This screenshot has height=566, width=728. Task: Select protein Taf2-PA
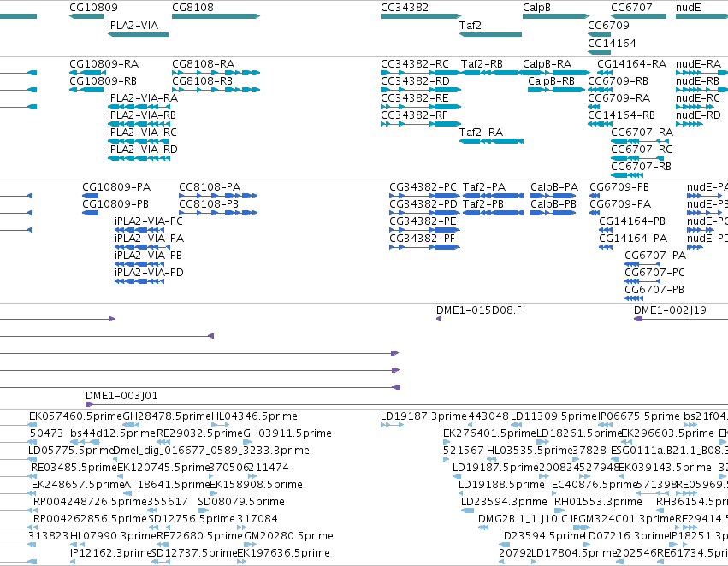484,187
